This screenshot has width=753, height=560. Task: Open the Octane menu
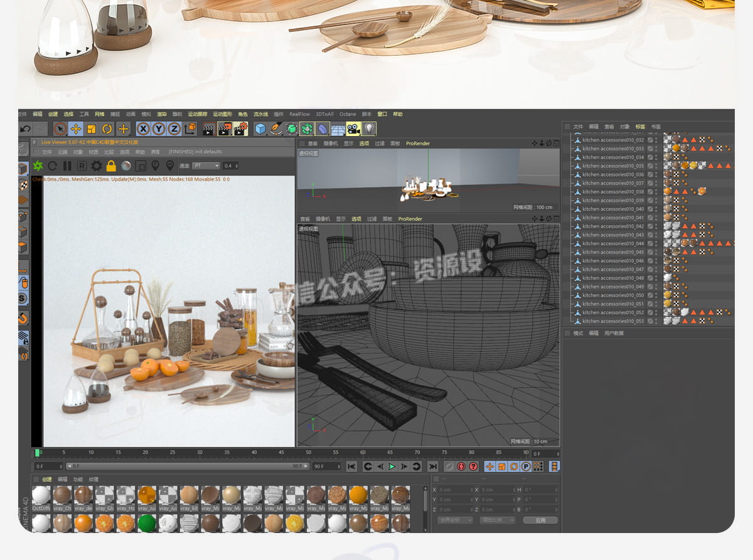[348, 114]
